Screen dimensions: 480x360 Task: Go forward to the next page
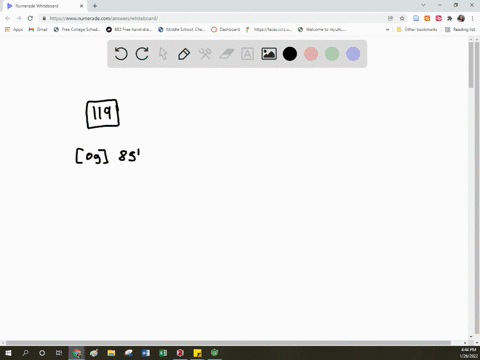tap(19, 18)
